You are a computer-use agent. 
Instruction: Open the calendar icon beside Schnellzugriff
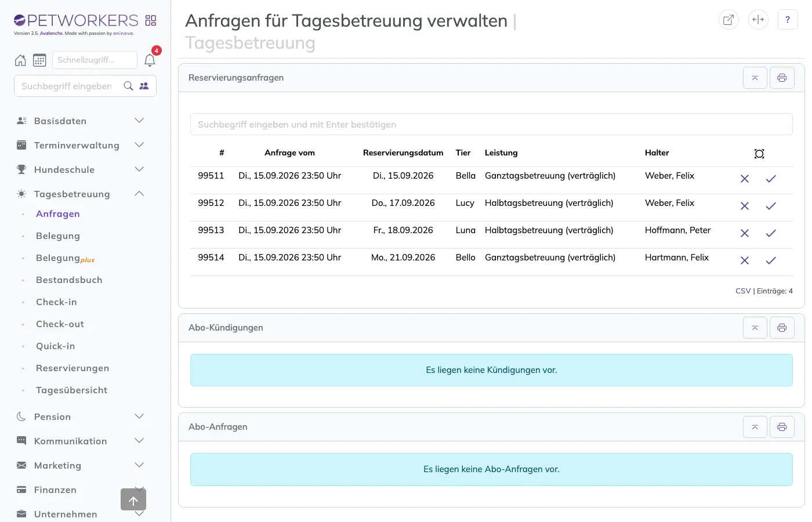(x=39, y=60)
